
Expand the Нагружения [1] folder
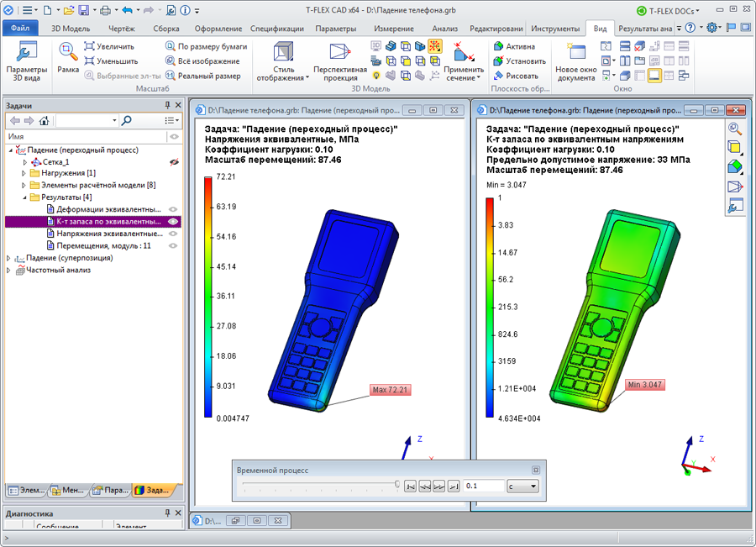click(x=24, y=173)
